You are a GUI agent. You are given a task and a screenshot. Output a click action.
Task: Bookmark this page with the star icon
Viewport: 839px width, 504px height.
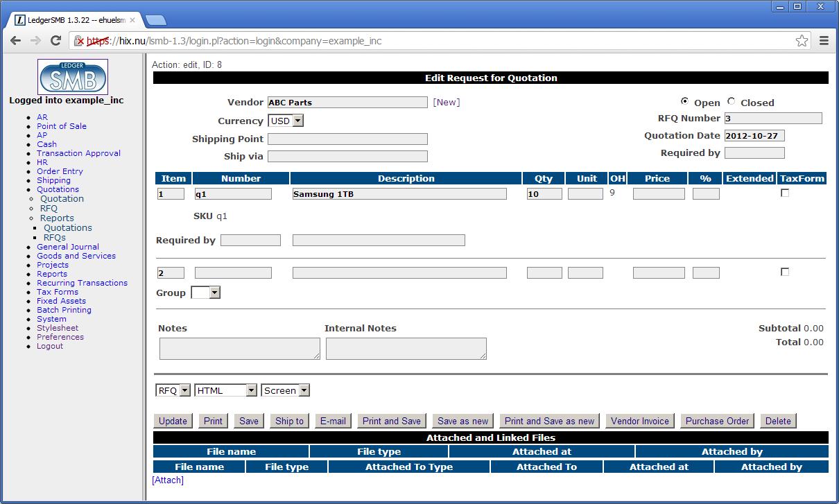[x=802, y=41]
